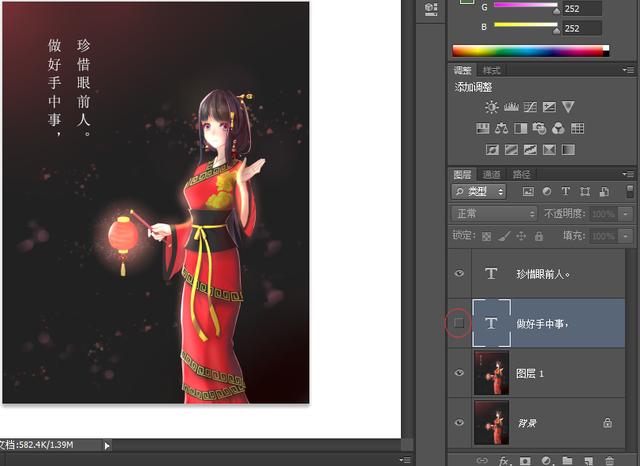The image size is (640, 466).
Task: Open the opacity 100% dropdown arrow
Action: [x=626, y=214]
